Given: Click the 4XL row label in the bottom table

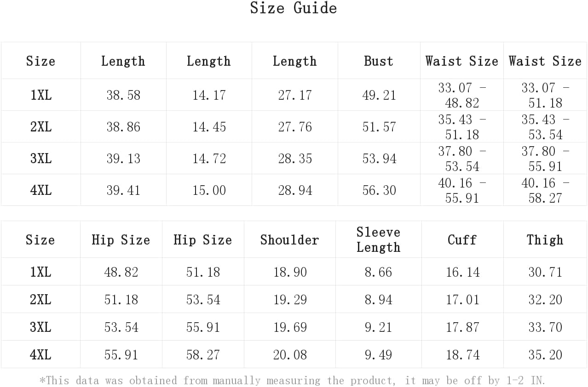Looking at the screenshot, I should [x=40, y=355].
